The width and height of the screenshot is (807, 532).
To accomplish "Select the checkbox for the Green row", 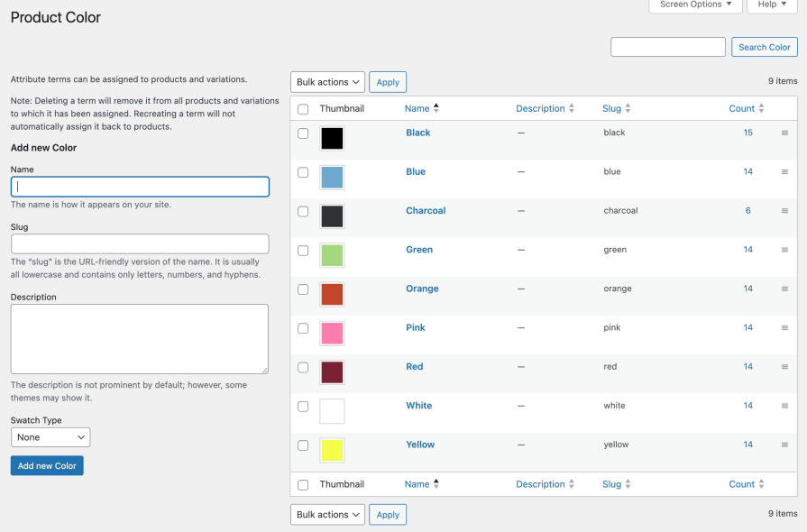I will coord(303,251).
